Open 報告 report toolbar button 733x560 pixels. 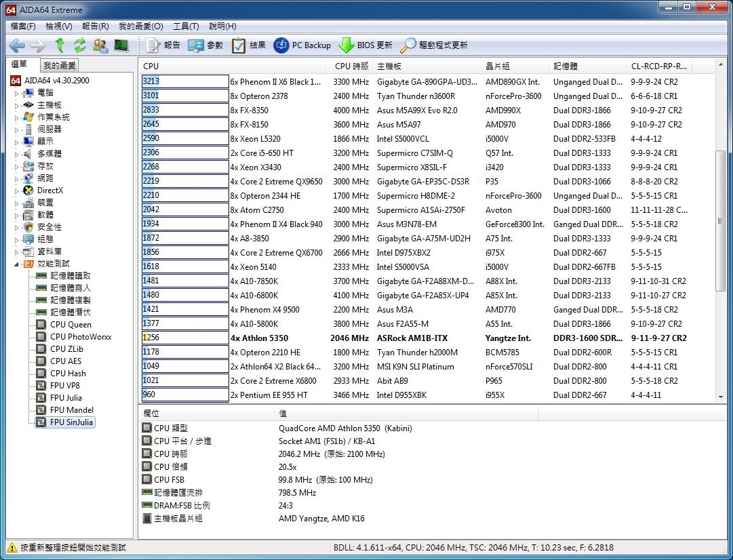163,45
